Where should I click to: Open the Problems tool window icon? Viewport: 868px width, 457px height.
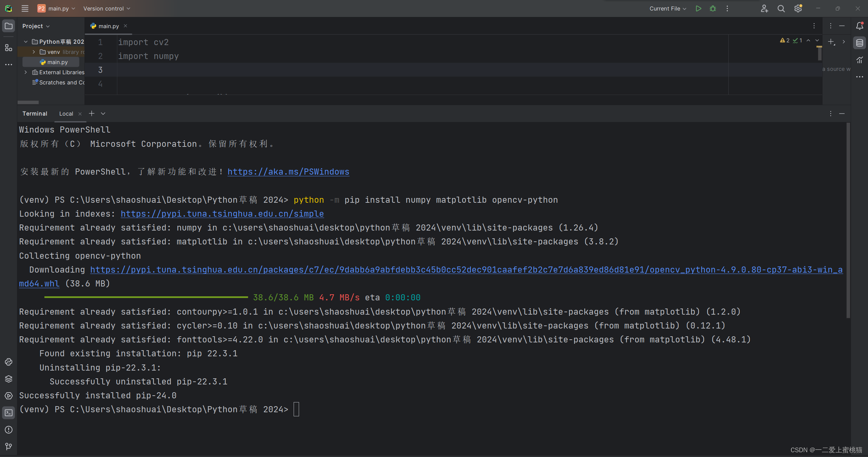point(8,430)
